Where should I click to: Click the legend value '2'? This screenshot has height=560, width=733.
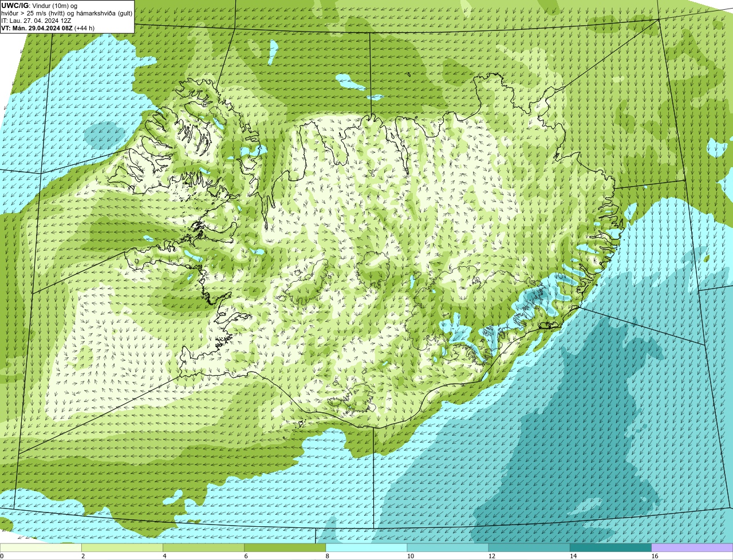83,556
